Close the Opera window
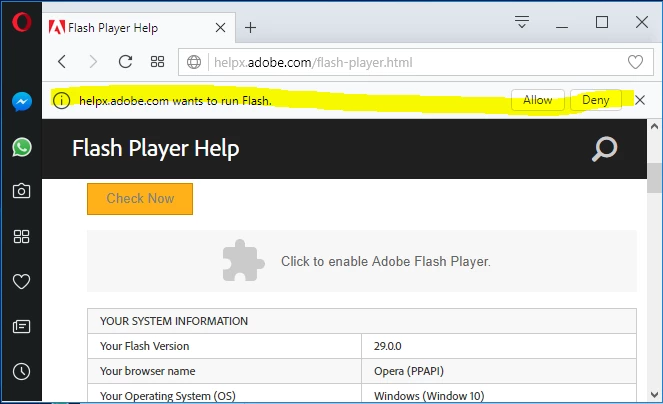663x404 pixels. tap(642, 22)
